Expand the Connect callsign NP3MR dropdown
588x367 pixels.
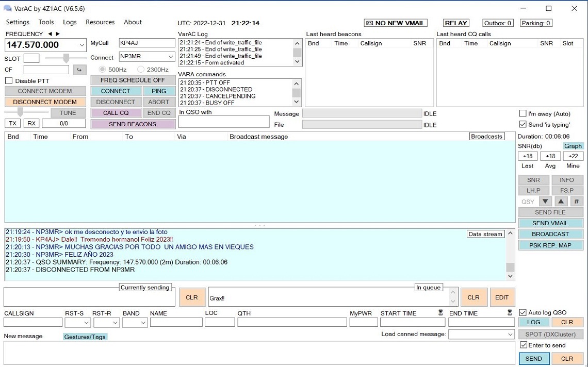[171, 57]
